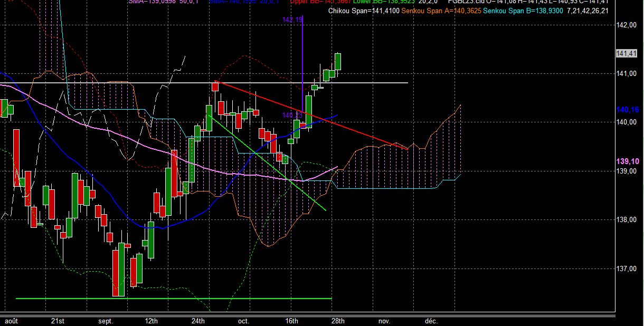The height and width of the screenshot is (326, 644).
Task: Click the déc. date label
Action: pyautogui.click(x=431, y=321)
